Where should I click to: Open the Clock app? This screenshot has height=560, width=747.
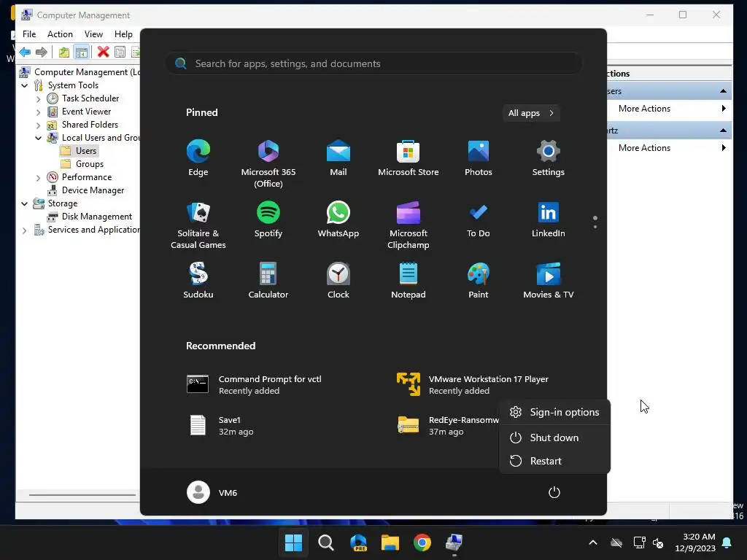(338, 281)
